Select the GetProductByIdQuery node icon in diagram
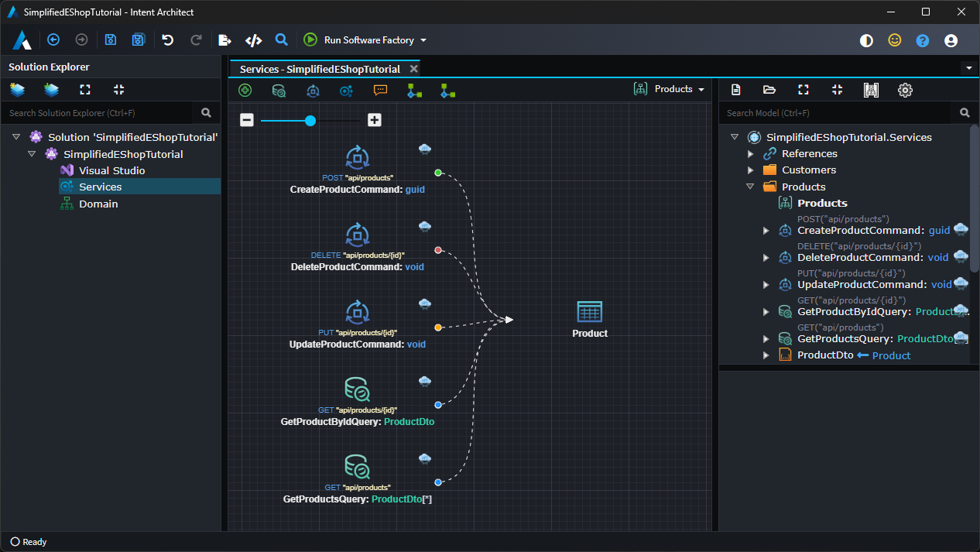 (x=357, y=389)
